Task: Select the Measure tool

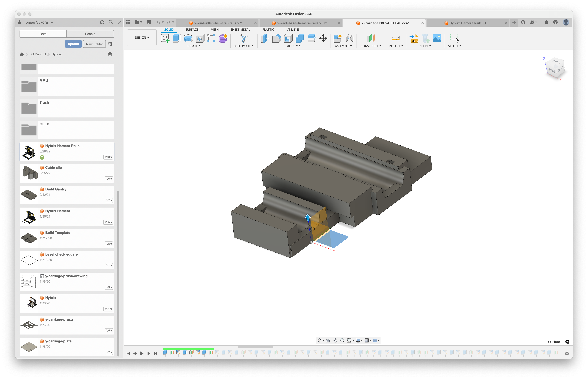Action: [395, 38]
